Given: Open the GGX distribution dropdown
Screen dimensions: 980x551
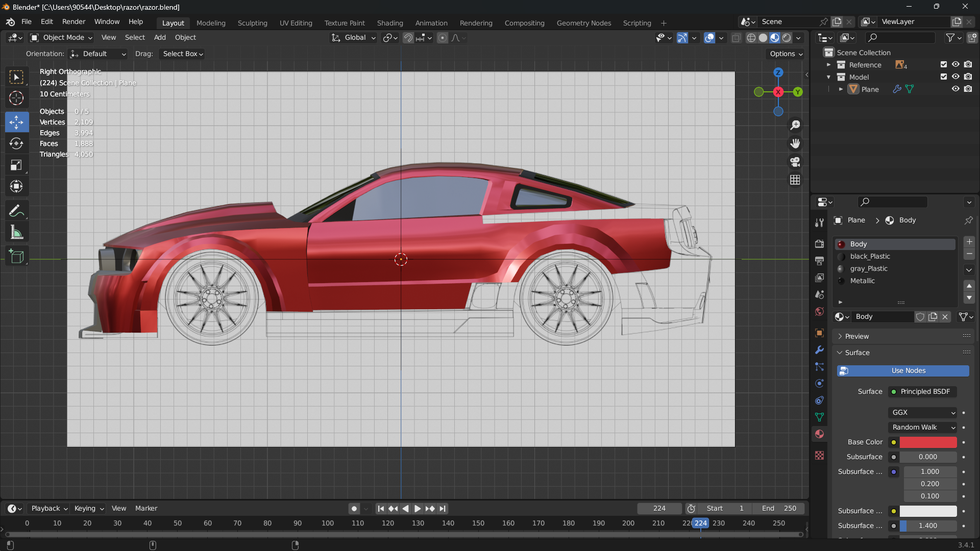Looking at the screenshot, I should tap(923, 412).
